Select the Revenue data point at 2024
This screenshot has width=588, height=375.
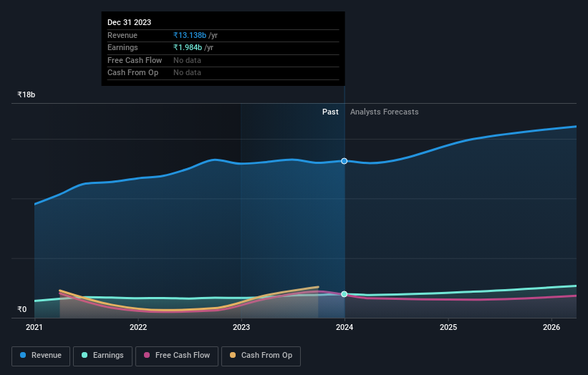344,161
